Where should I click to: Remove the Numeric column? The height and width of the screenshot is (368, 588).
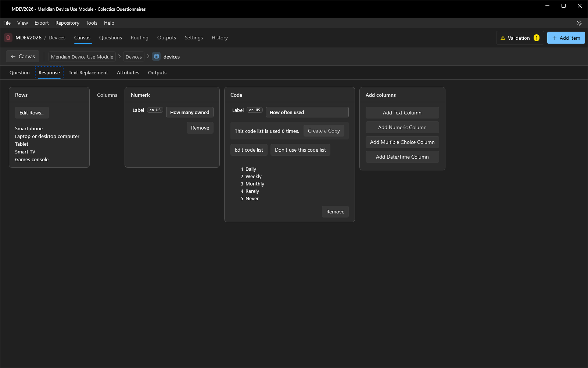coord(200,128)
